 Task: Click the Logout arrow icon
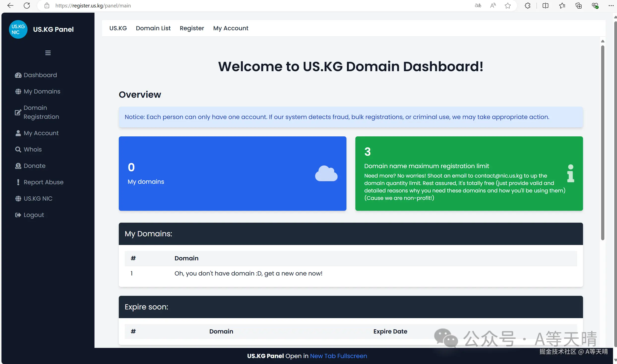(18, 215)
